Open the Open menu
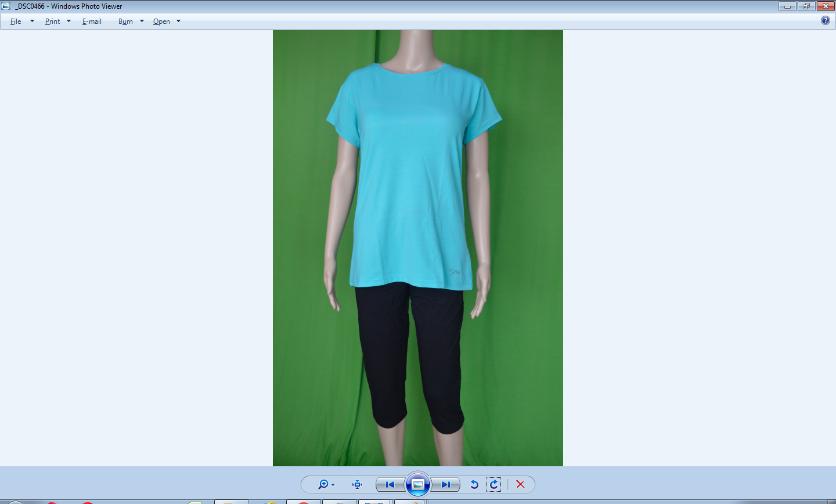836x504 pixels. click(x=161, y=21)
